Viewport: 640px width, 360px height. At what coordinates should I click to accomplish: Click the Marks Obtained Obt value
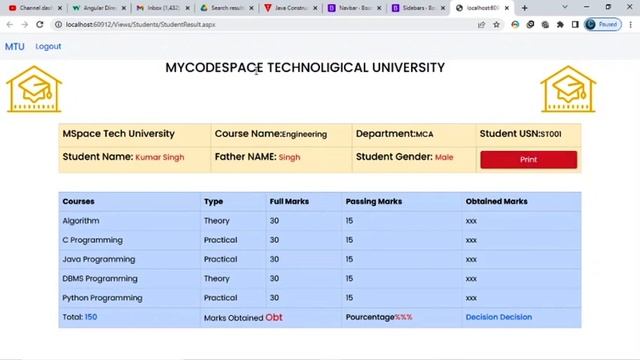pyautogui.click(x=274, y=317)
